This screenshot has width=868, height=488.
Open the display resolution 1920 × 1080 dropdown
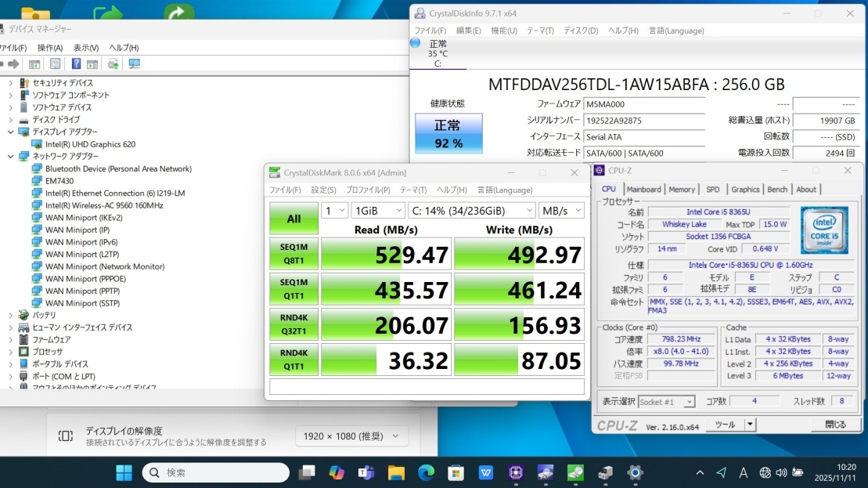pyautogui.click(x=351, y=436)
